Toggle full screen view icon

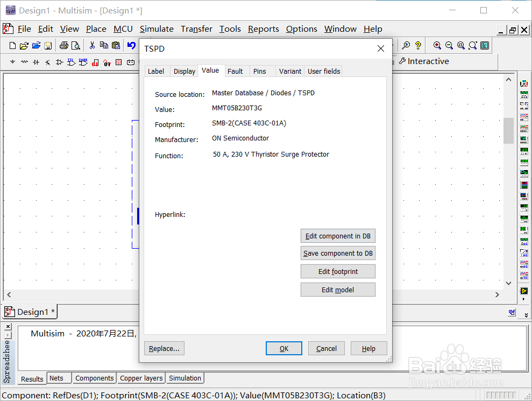485,45
